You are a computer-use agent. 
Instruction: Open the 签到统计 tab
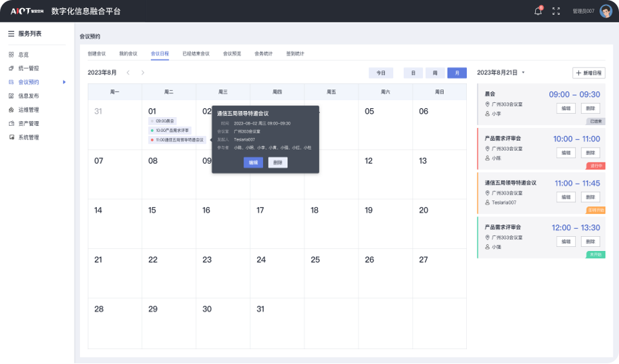click(x=295, y=53)
